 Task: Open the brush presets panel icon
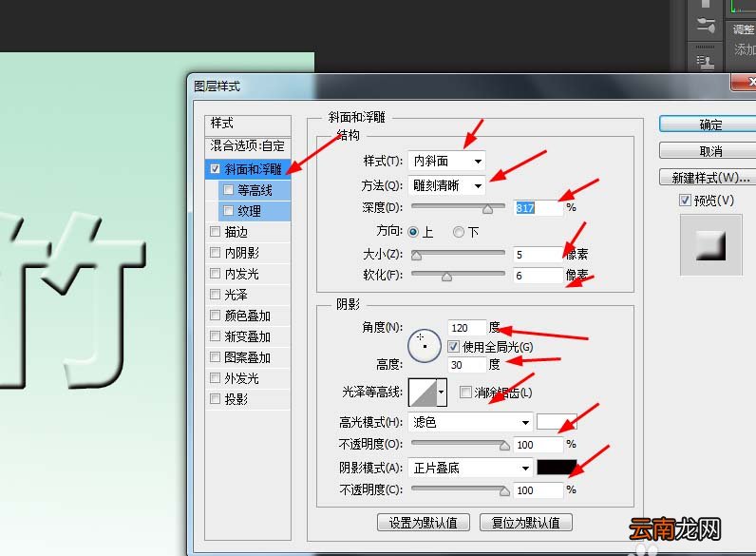(x=706, y=24)
